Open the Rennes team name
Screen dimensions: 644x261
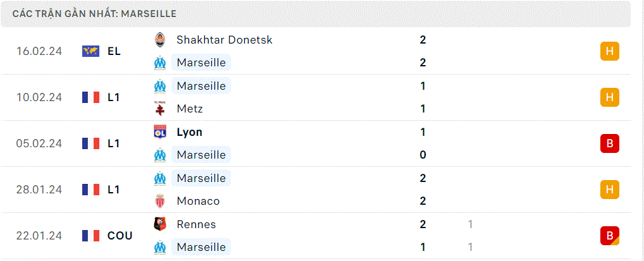(196, 224)
